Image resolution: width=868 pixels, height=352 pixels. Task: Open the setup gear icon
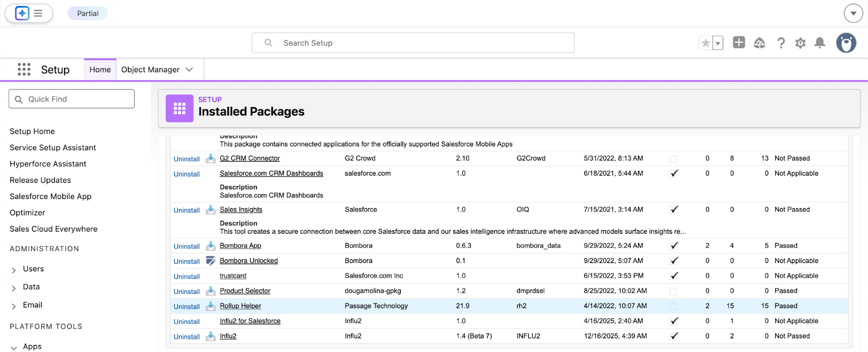pyautogui.click(x=800, y=43)
